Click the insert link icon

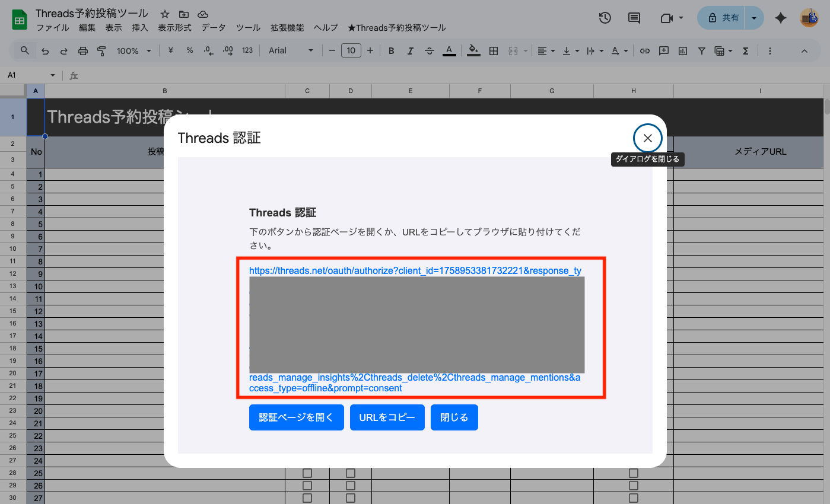tap(645, 51)
